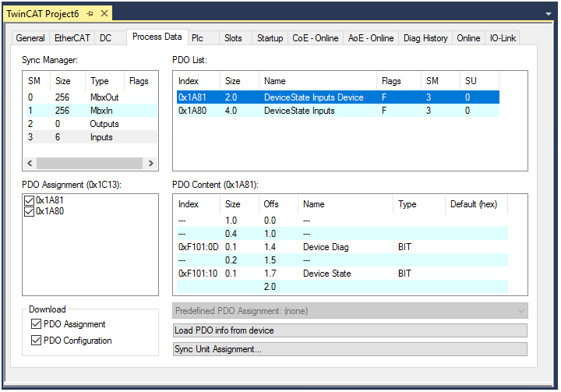Toggle the PDO Assignment download checkbox
561x392 pixels.
pos(36,324)
